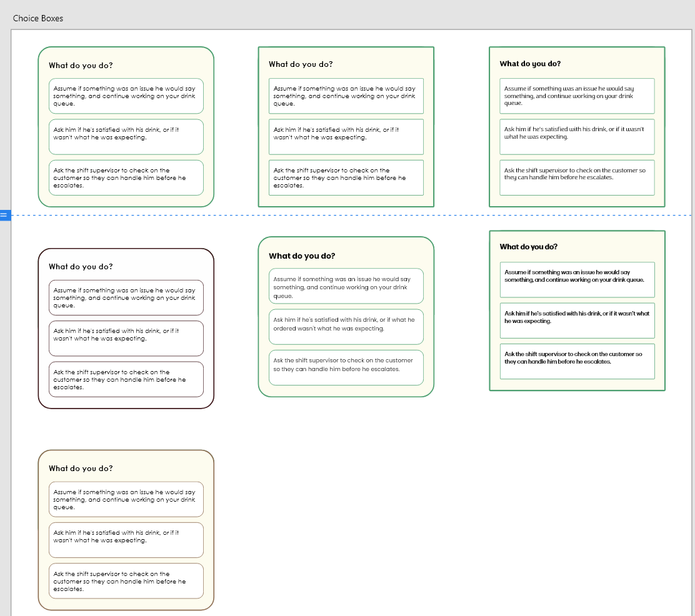Image resolution: width=695 pixels, height=616 pixels.
Task: Select 'What do you do?' heading in maroon-bordered card
Action: 81,267
